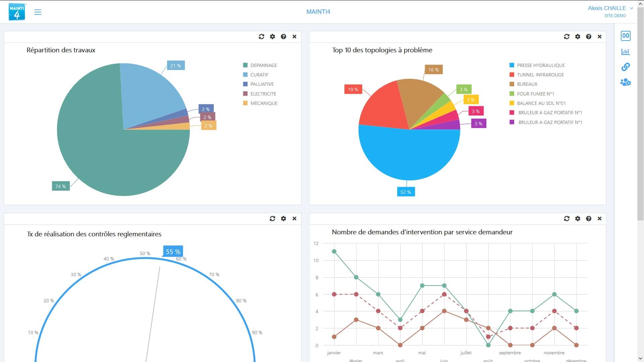Viewport: 644px width, 362px height.
Task: Toggle PRESSE HYDRAULIQUE legend color swatch
Action: 512,65
